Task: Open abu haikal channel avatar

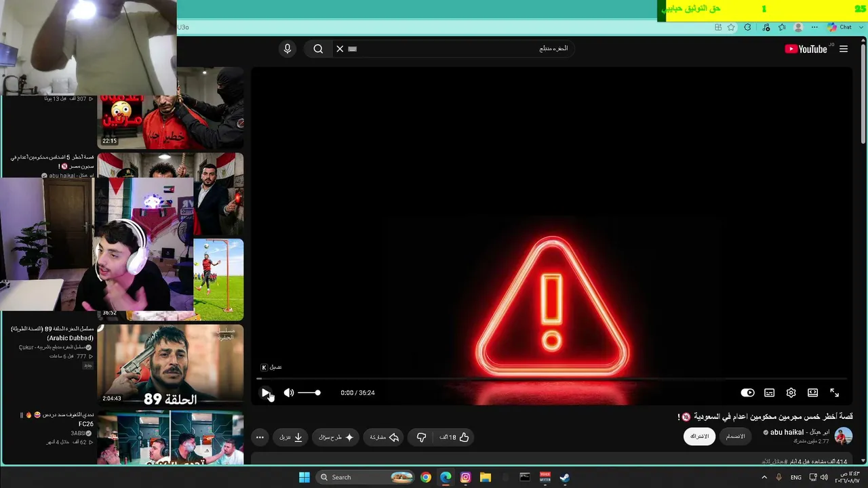Action: (843, 436)
